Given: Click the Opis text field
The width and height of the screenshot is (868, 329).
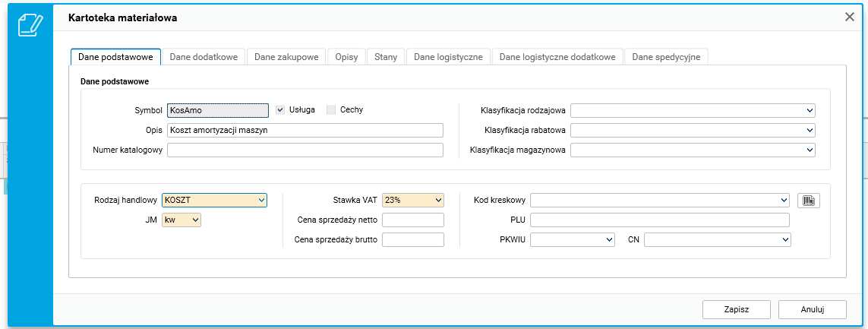Looking at the screenshot, I should click(305, 130).
